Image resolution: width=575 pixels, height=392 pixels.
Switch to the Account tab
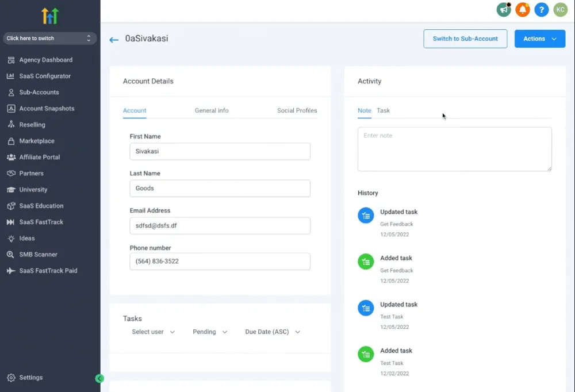pyautogui.click(x=135, y=110)
